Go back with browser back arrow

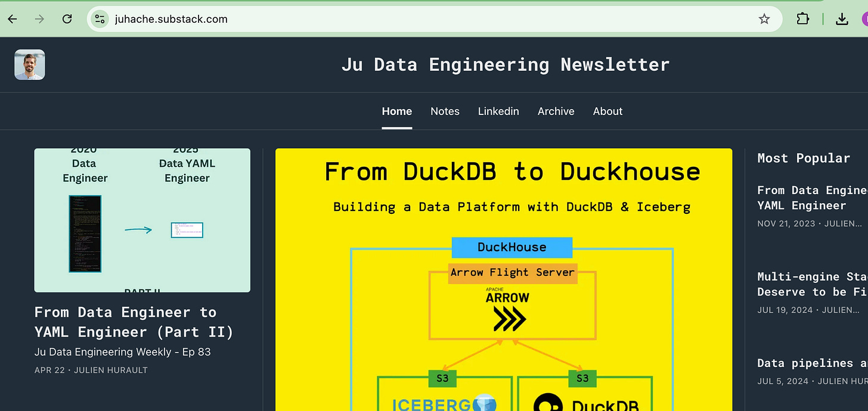click(13, 19)
